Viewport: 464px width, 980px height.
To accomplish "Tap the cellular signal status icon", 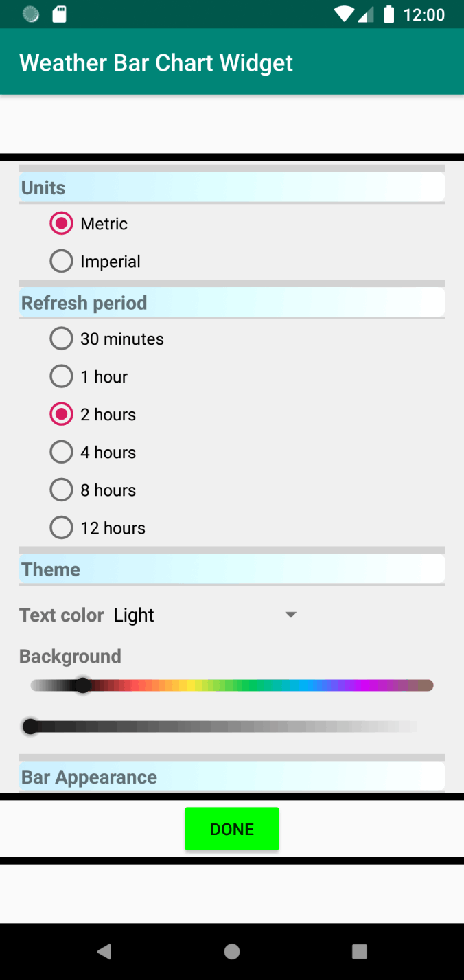I will click(367, 14).
